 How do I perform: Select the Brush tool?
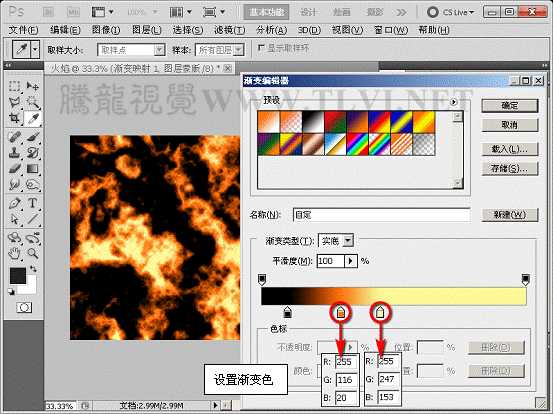pyautogui.click(x=33, y=136)
